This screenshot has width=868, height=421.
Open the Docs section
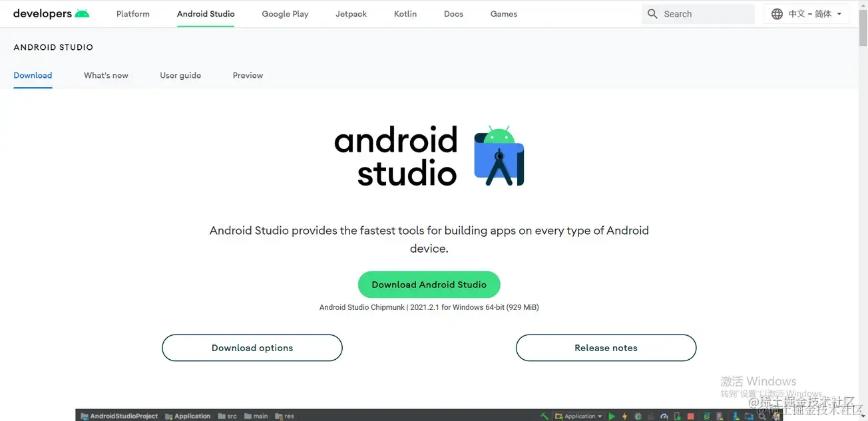coord(453,14)
